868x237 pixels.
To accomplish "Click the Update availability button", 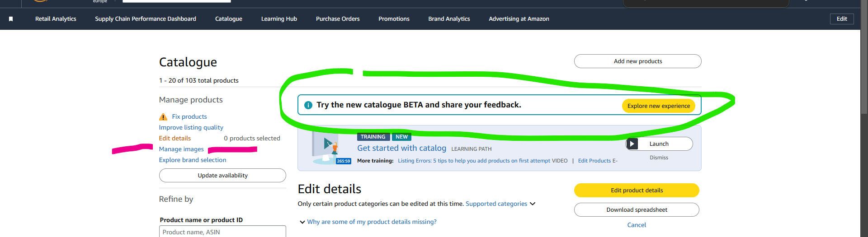I will (x=222, y=176).
